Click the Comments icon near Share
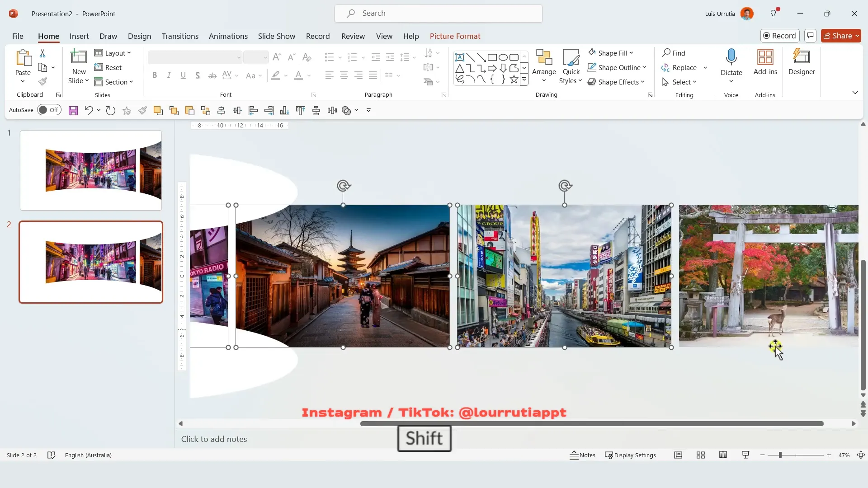The width and height of the screenshot is (868, 488). point(810,36)
